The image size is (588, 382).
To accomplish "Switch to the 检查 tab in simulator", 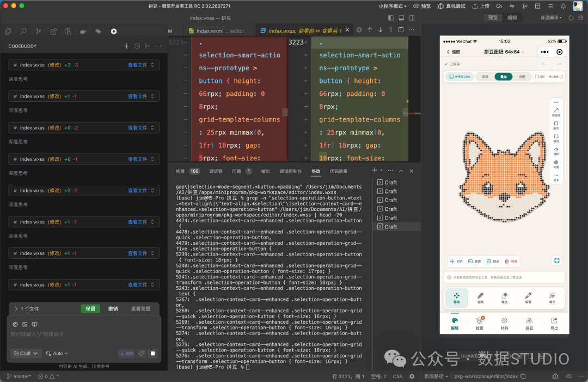I will (x=480, y=323).
